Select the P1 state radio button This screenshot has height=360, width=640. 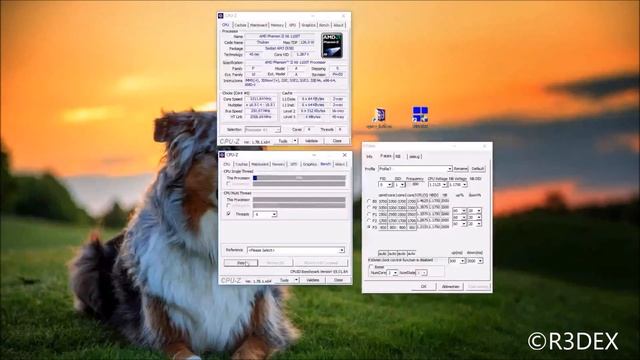click(369, 214)
